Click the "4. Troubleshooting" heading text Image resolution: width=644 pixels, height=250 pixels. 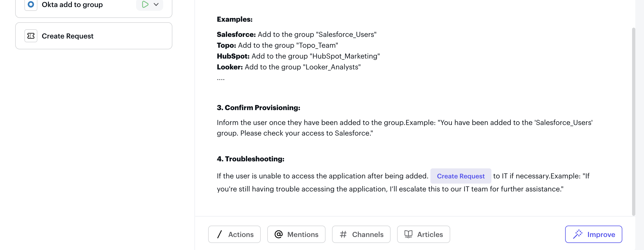coord(250,159)
